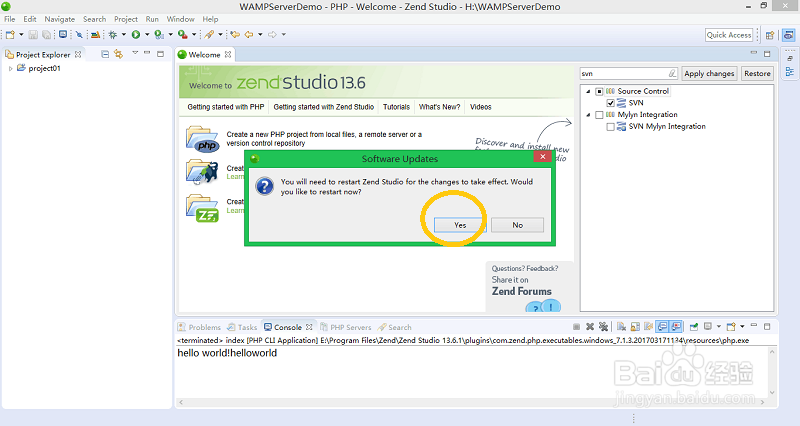Click the monitor-shaped terminal toolbar icon
Viewport: 800px width, 426px height.
(x=63, y=35)
